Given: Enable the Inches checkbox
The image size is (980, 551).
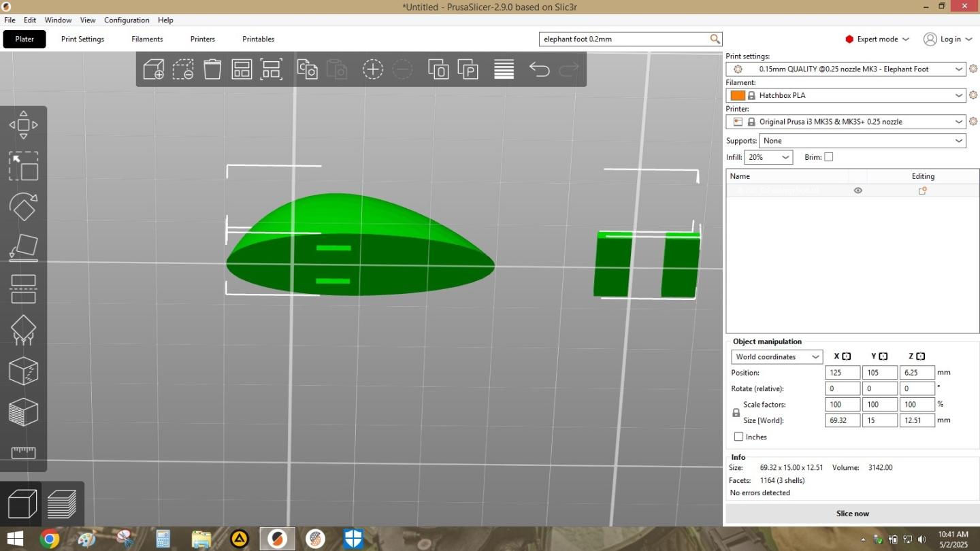Looking at the screenshot, I should 738,437.
